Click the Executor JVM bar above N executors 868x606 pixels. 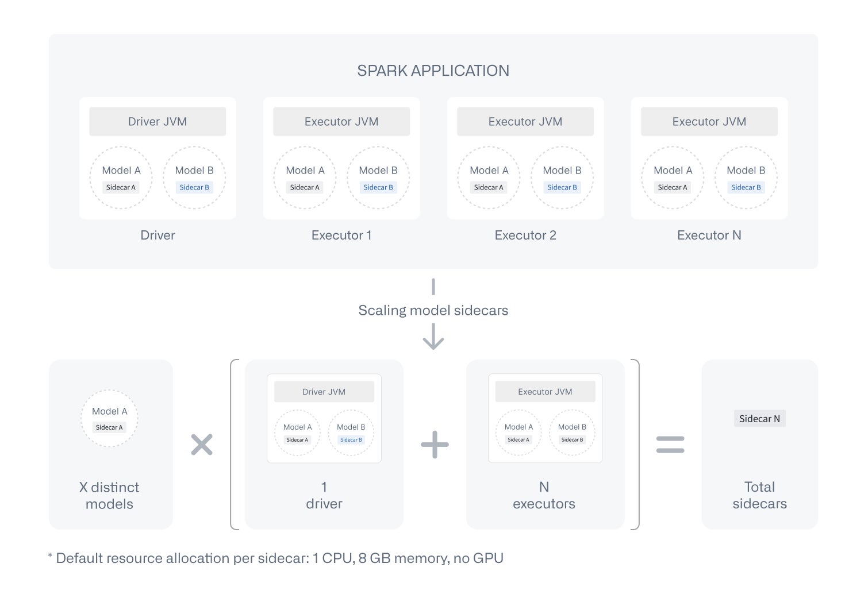click(x=545, y=392)
